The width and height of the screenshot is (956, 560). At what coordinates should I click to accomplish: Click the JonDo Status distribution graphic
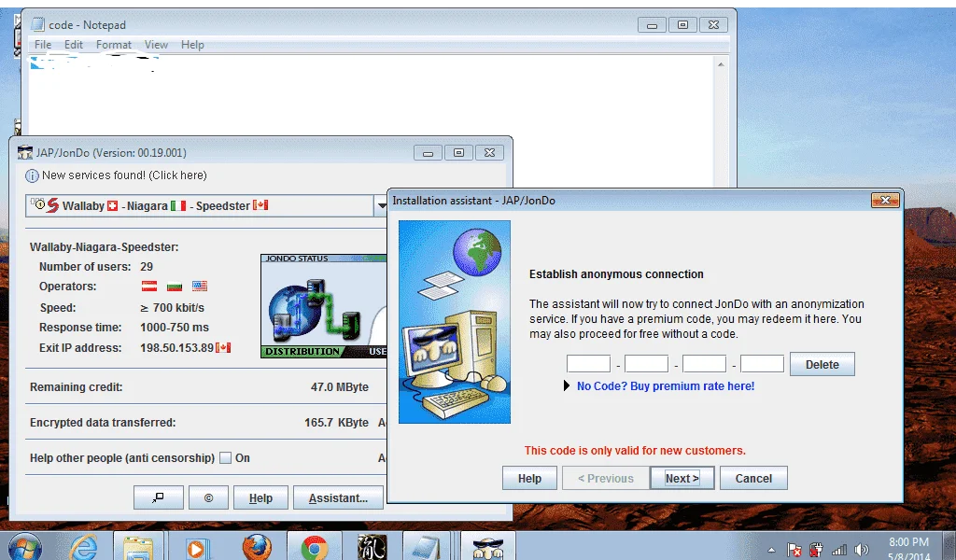323,306
